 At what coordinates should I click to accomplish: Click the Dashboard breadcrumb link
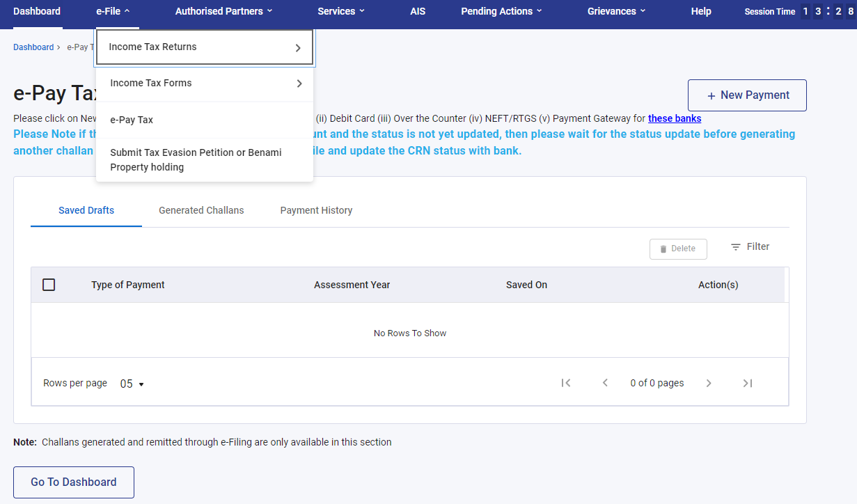point(33,47)
